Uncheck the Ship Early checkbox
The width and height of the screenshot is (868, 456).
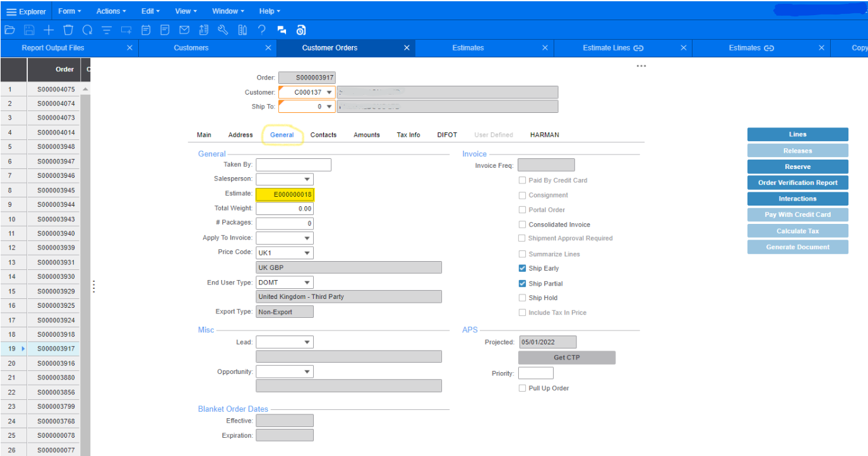point(522,269)
